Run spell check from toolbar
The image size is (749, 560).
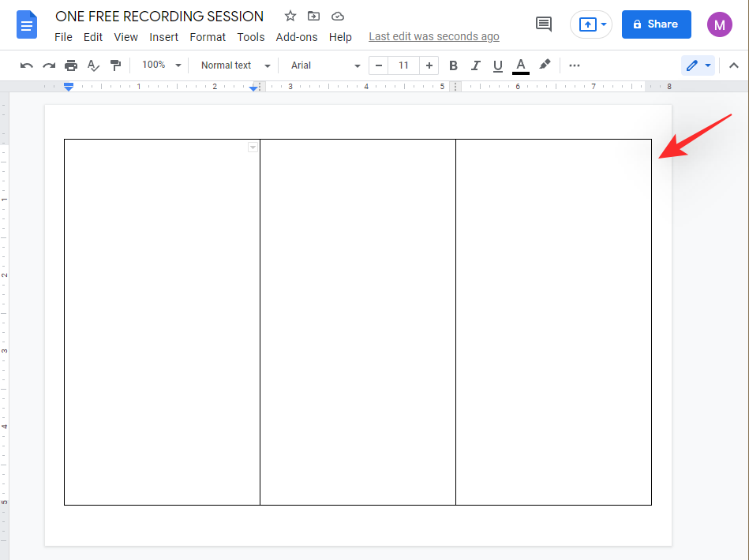click(93, 65)
